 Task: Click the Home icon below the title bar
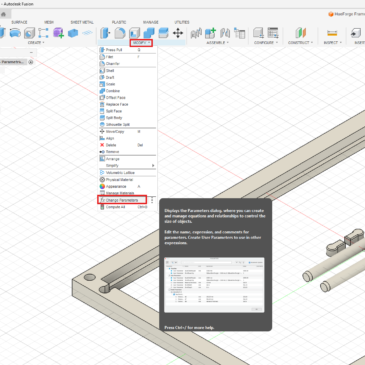[4, 14]
